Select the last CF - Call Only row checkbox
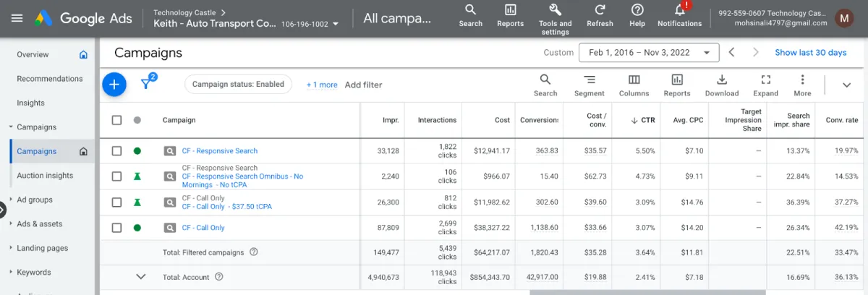 (116, 228)
